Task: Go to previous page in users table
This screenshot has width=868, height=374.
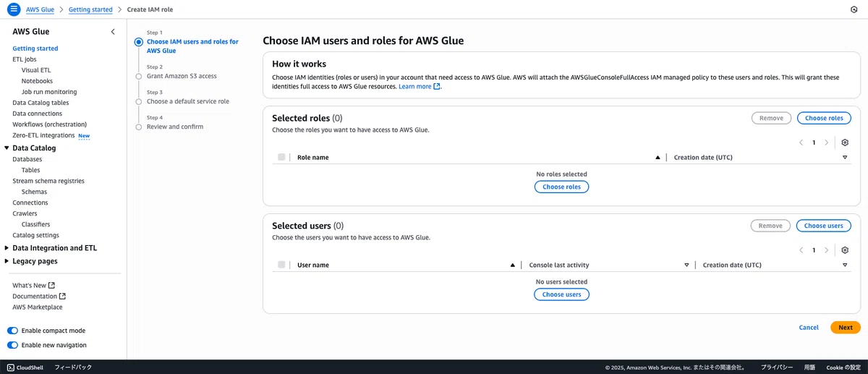Action: click(x=801, y=250)
